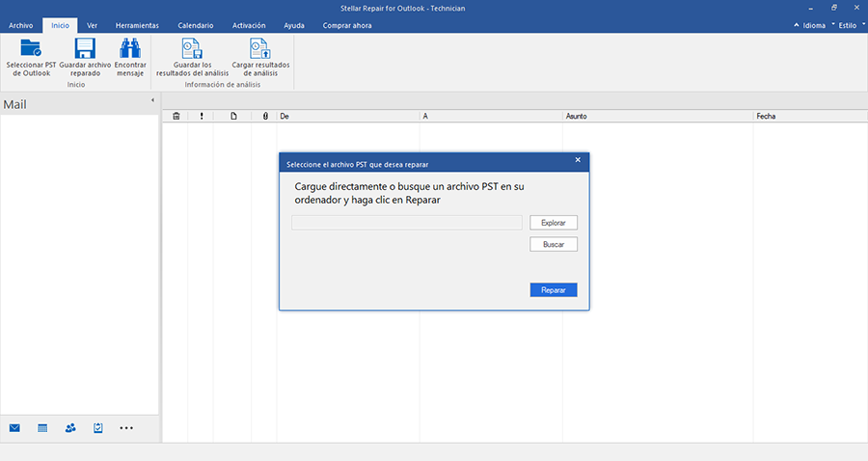Open the Archivo menu
Screen dimensions: 868x461
click(x=20, y=25)
